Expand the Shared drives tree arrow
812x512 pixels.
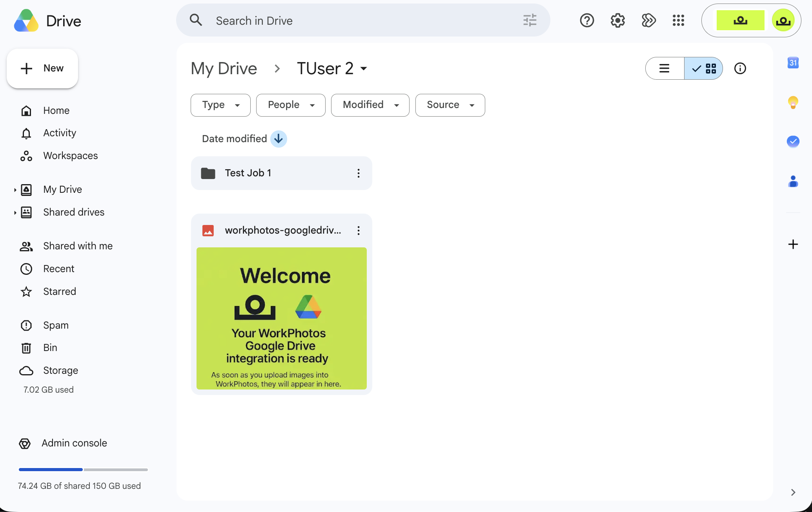(15, 212)
